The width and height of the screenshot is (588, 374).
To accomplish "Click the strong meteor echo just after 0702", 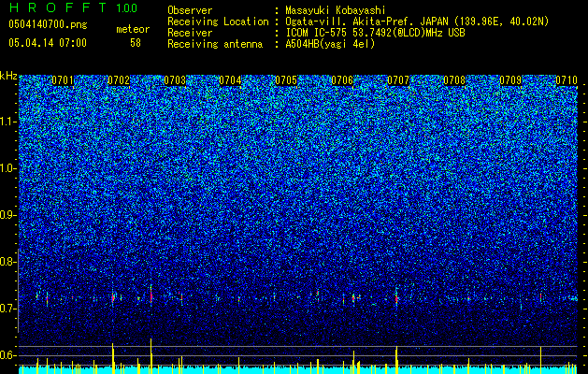I will pos(151,296).
